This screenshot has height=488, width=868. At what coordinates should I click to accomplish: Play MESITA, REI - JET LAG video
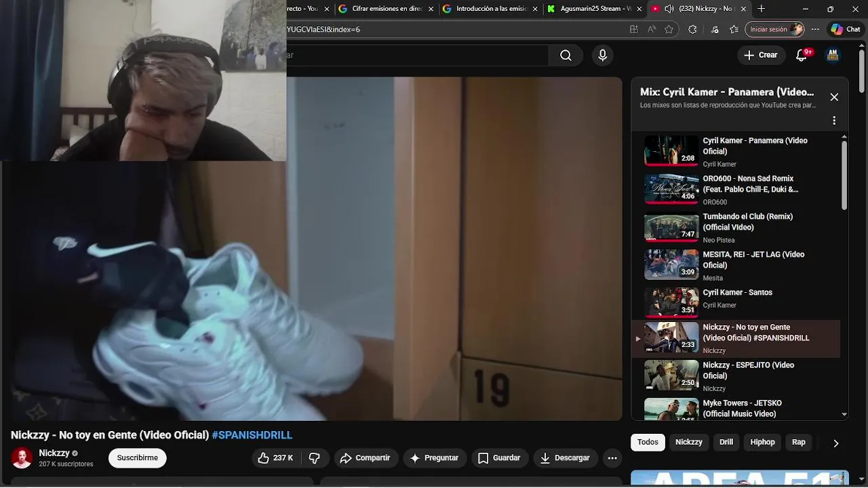pyautogui.click(x=736, y=265)
